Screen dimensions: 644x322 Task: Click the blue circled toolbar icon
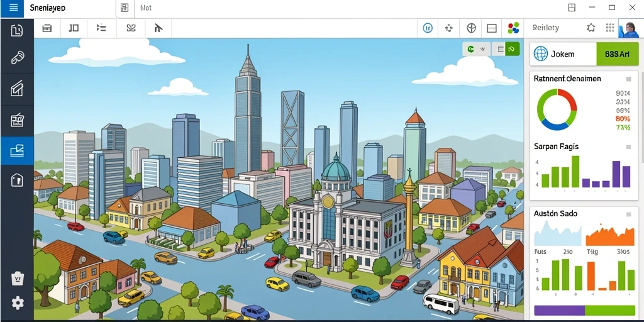[x=428, y=28]
